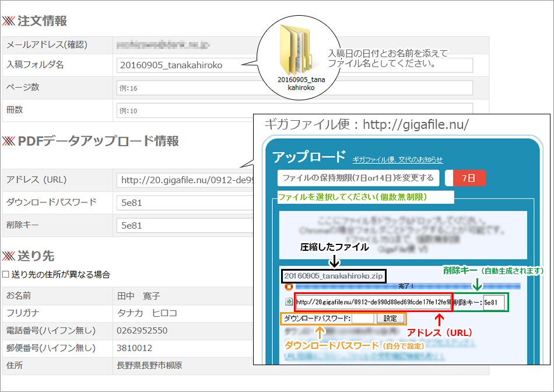Click the uploaded file name 20160905_tanakahiroko.zip
This screenshot has width=554, height=392.
tap(334, 276)
